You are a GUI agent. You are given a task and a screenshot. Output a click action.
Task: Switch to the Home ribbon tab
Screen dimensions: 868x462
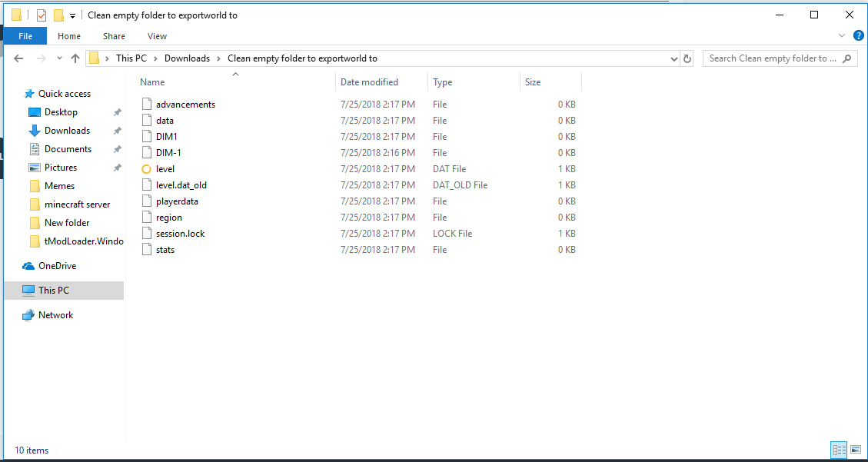69,36
